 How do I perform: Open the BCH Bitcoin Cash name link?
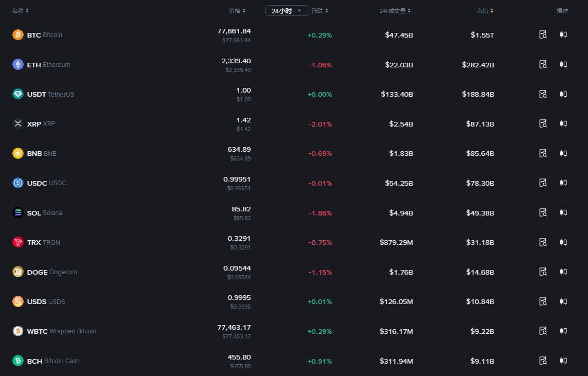click(54, 361)
